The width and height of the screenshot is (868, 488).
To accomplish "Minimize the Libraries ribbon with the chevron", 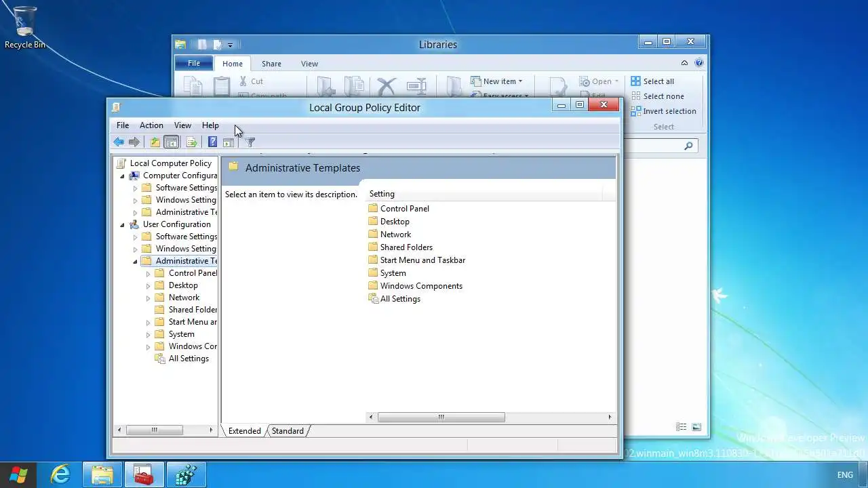I will coord(684,63).
